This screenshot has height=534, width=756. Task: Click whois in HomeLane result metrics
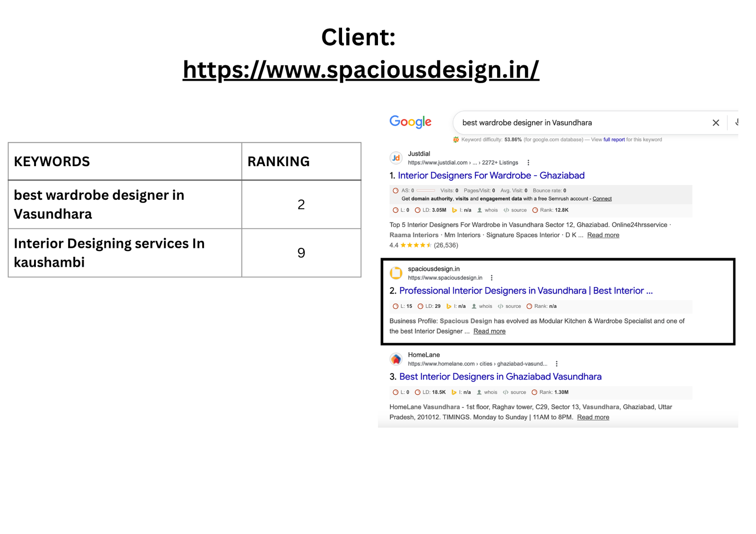487,392
